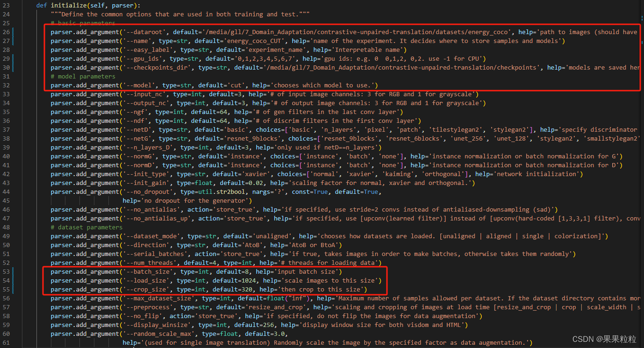Click the '--crop_size' argument string

pos(146,290)
